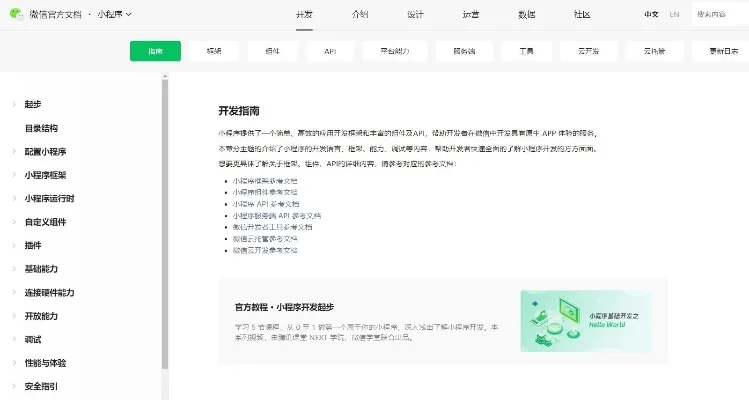Open the 配置小程序 sidebar entry
This screenshot has height=400, width=749.
point(45,151)
